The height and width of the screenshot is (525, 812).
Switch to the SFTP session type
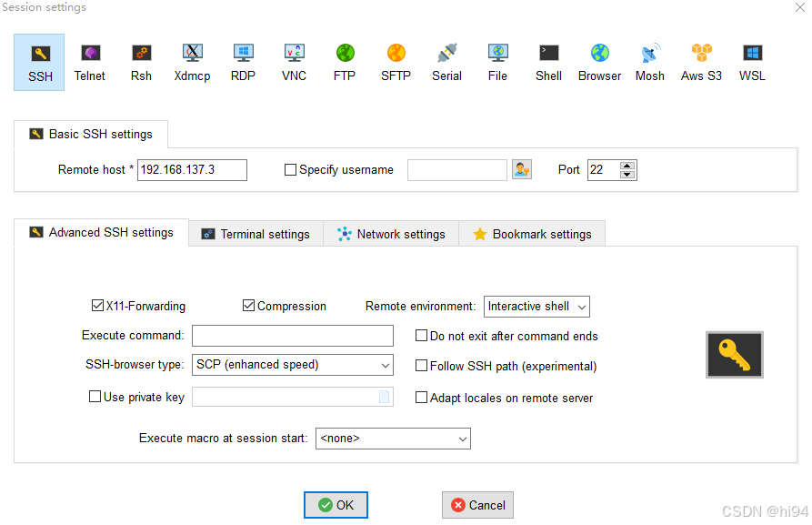(x=396, y=62)
